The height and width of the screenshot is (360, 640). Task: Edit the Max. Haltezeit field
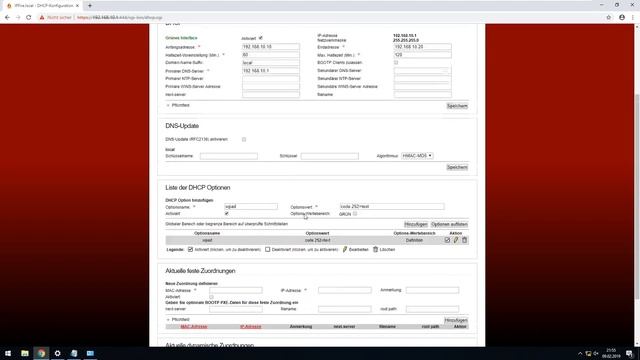pos(422,55)
